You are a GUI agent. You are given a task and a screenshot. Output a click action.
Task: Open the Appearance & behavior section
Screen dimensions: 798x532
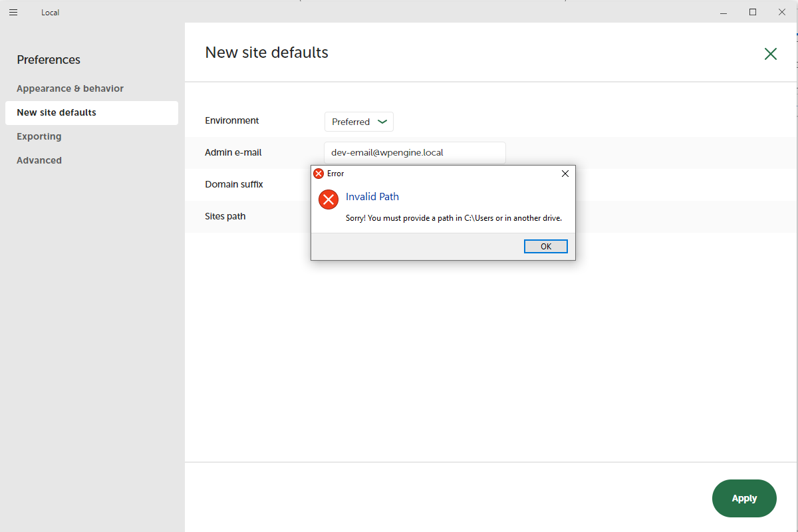[70, 88]
